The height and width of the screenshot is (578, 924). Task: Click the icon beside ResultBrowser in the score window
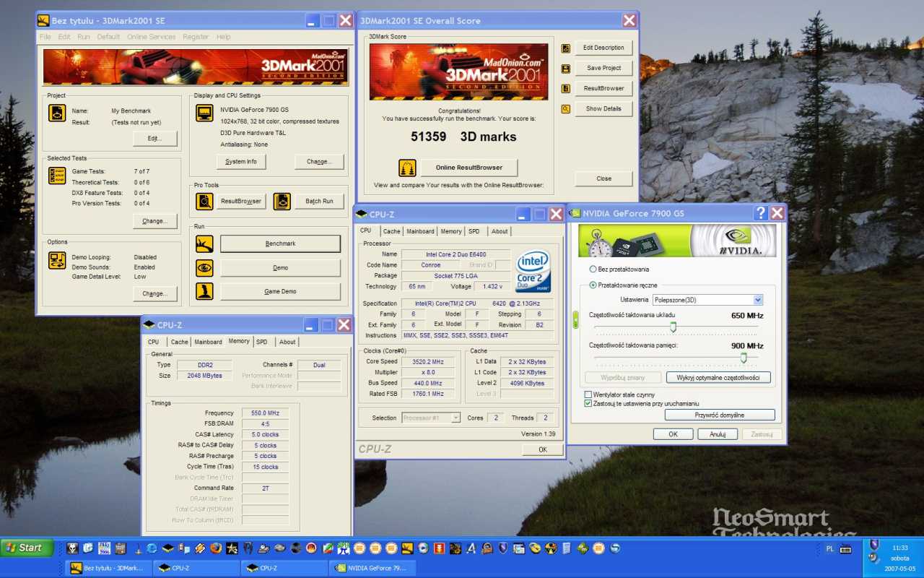[x=566, y=89]
